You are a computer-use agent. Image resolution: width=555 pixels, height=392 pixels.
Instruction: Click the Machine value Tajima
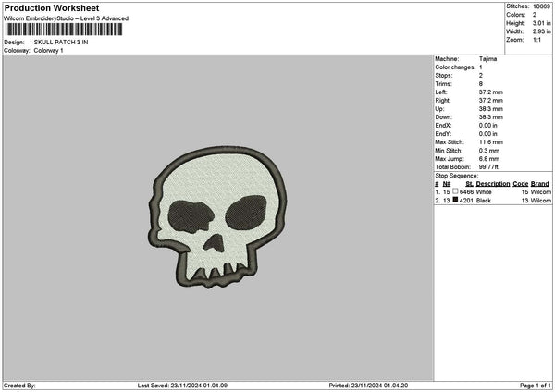[x=487, y=59]
